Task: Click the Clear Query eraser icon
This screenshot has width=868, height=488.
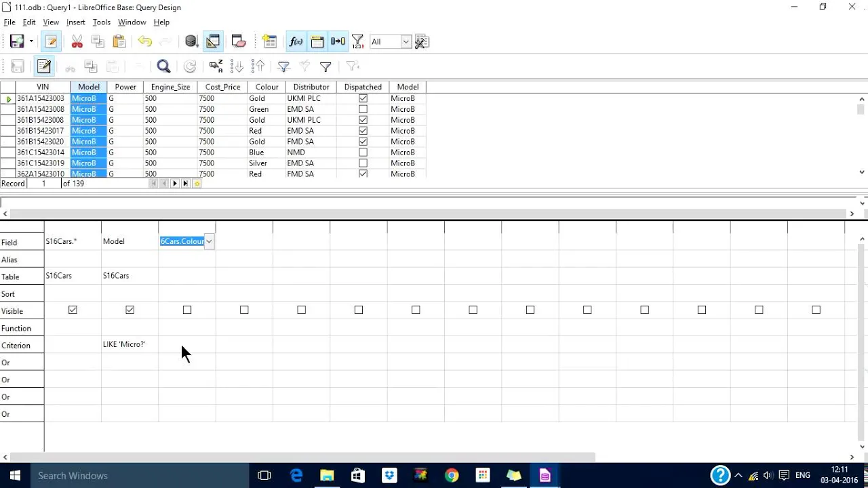Action: 238,41
